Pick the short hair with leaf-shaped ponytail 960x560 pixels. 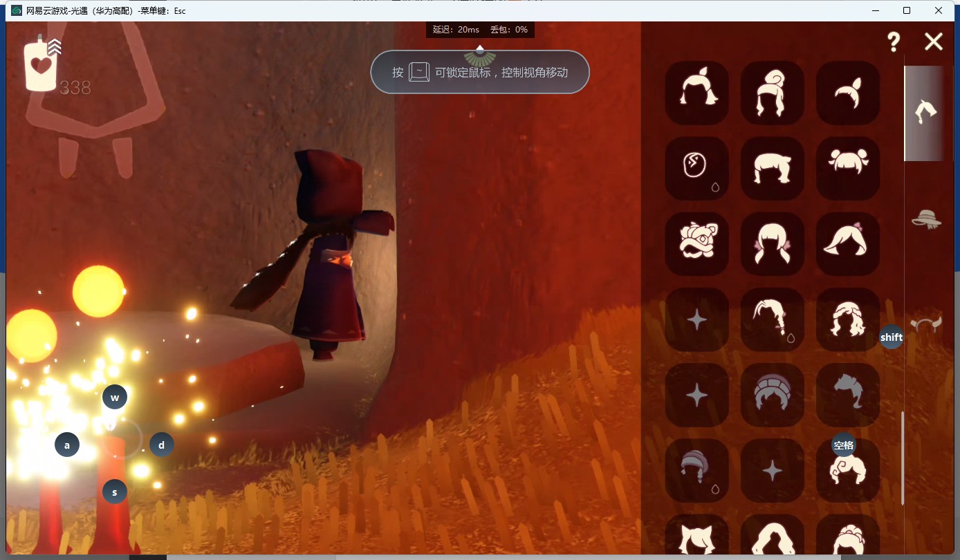[848, 93]
